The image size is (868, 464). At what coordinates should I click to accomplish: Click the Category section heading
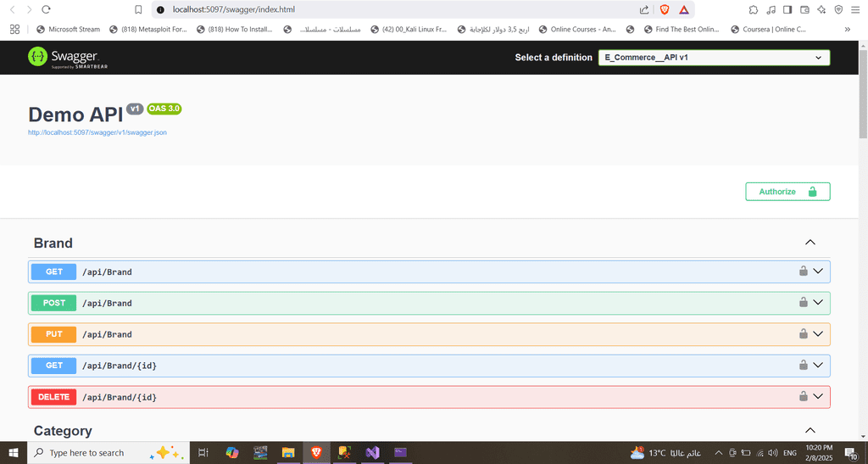[x=63, y=431]
